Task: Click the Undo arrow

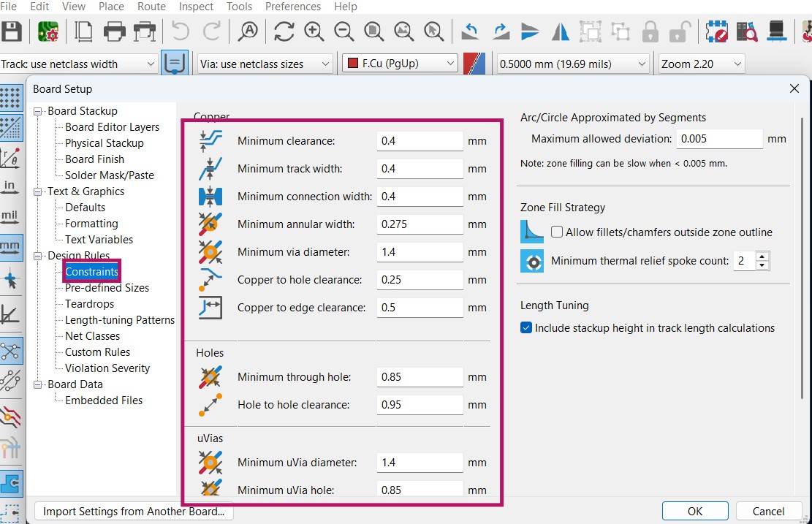Action: point(181,32)
